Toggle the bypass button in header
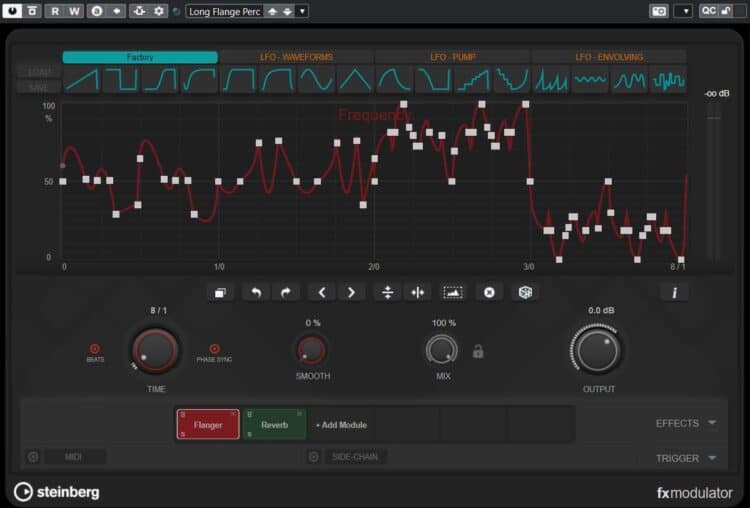The width and height of the screenshot is (750, 508). click(x=32, y=11)
